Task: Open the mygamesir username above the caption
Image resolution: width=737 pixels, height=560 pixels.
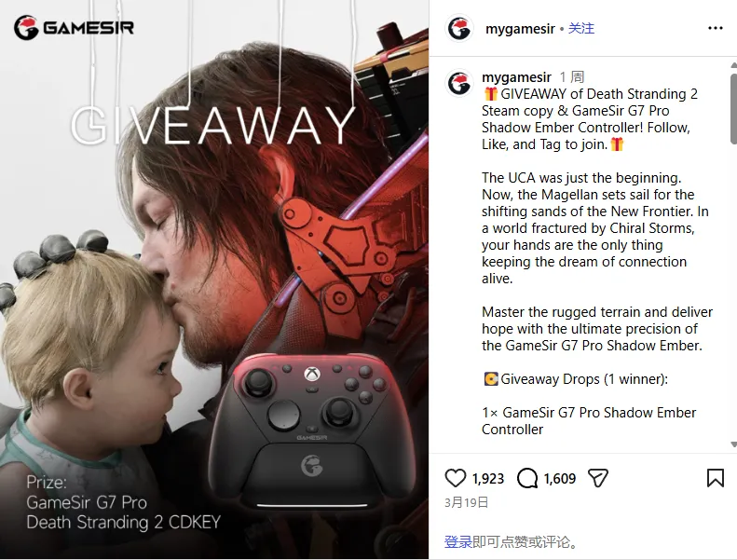Action: (516, 77)
